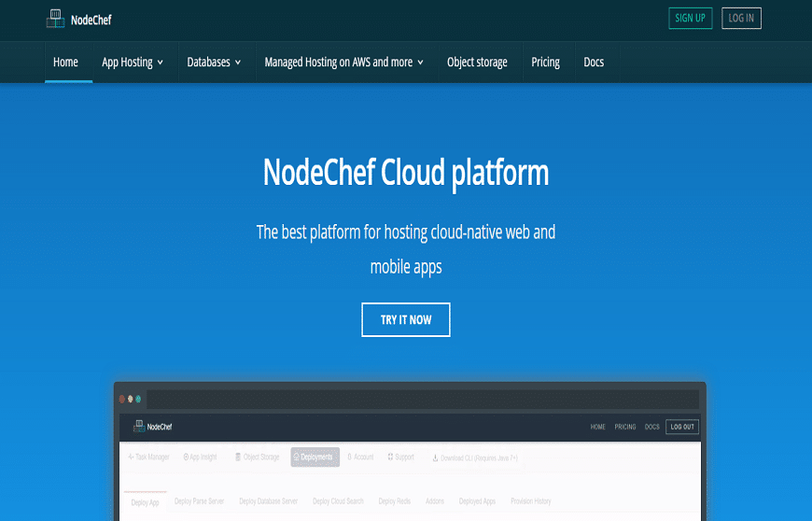812x521 pixels.
Task: Click the Download CLI download icon
Action: tap(435, 458)
